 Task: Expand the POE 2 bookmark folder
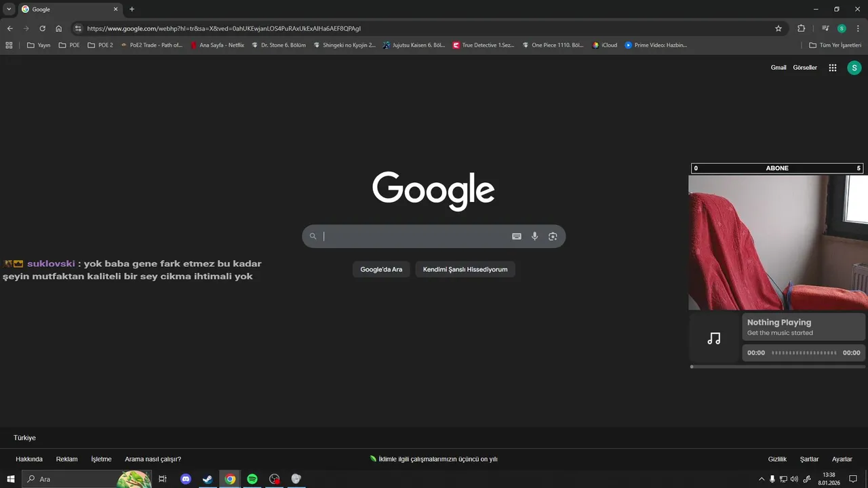[100, 45]
